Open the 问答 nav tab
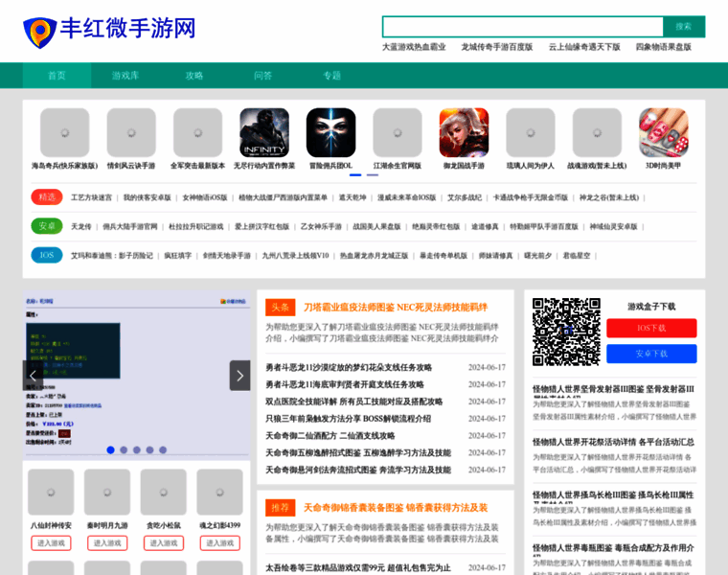This screenshot has height=575, width=728. click(x=262, y=76)
